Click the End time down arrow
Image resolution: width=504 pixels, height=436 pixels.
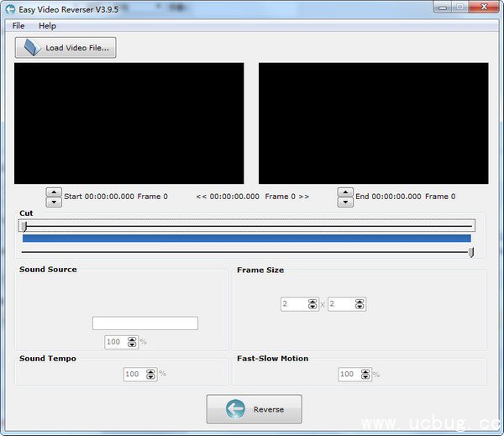pos(345,202)
